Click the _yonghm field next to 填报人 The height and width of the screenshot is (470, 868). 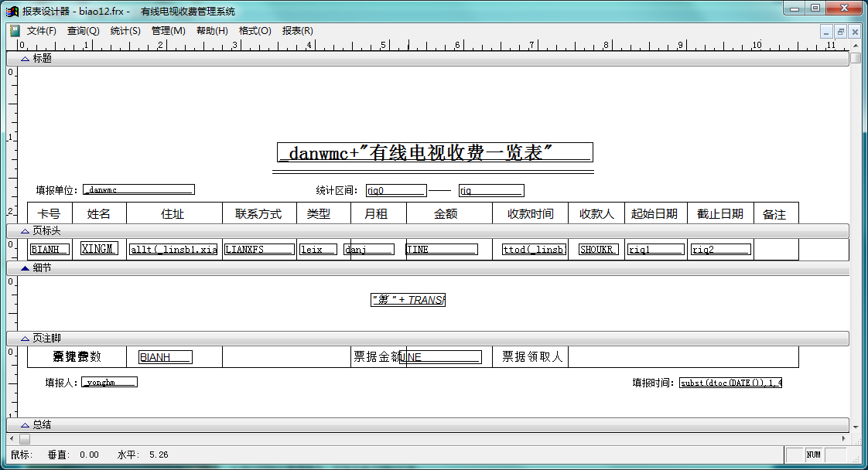click(x=109, y=382)
